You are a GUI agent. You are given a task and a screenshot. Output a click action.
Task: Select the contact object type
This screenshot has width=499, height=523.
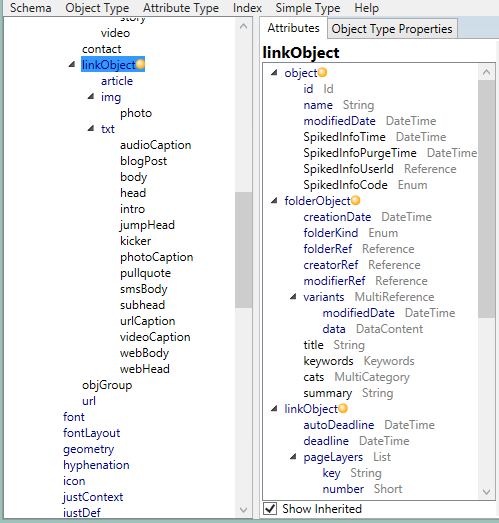(102, 49)
